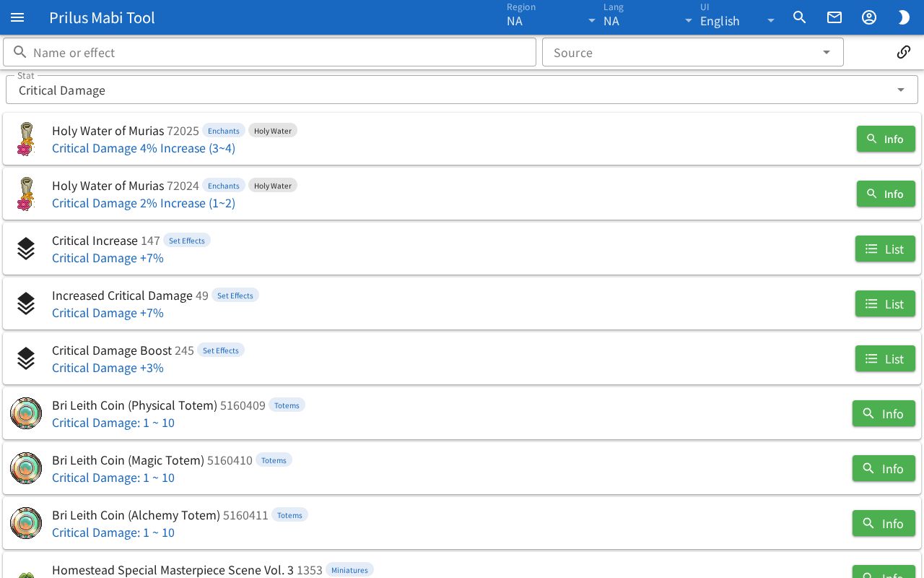The image size is (924, 578).
Task: Focus the Name or effect search field
Action: click(x=270, y=52)
